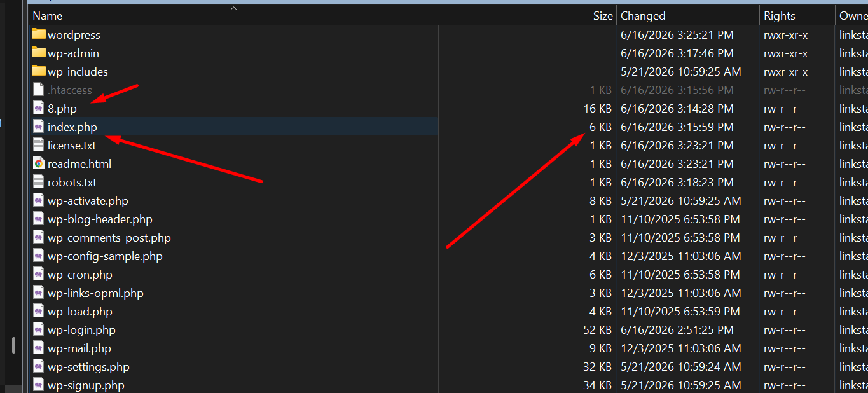Select the file name wp-blog-header.php
Viewport: 868px width, 393px height.
point(100,219)
